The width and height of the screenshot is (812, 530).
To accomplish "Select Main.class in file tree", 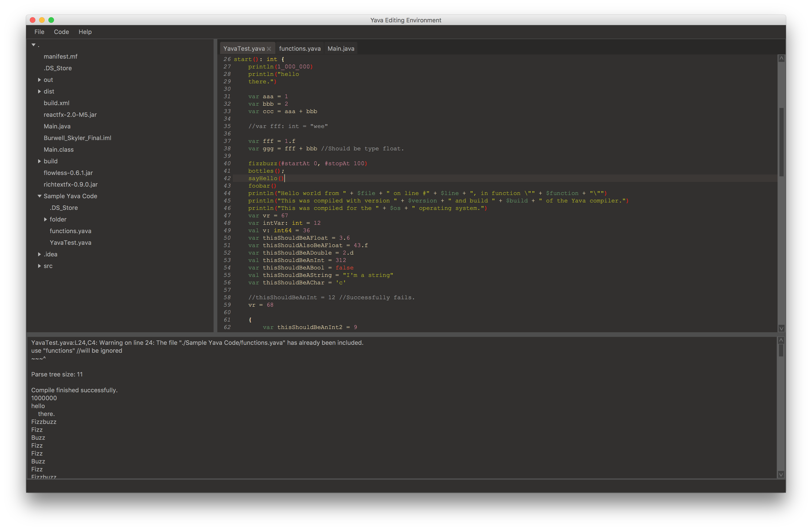I will pyautogui.click(x=58, y=149).
